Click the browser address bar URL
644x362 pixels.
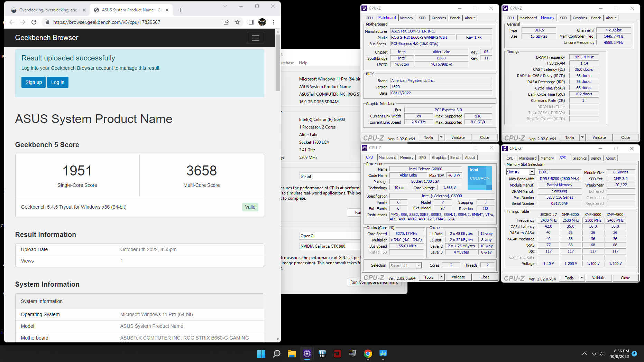pos(107,22)
